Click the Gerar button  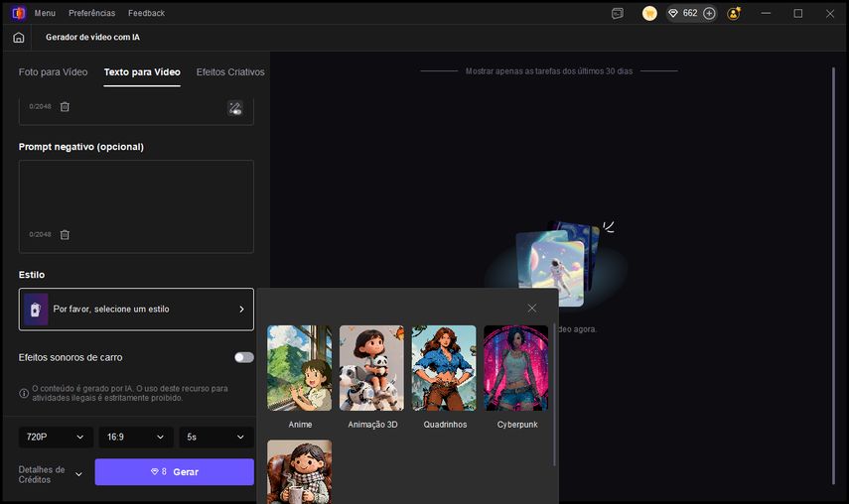coord(175,472)
